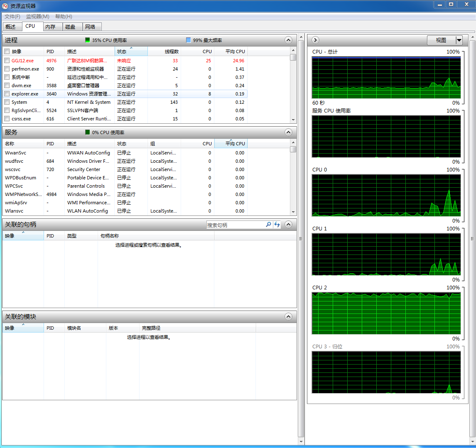Click the CPU - 总计 usage graph
Screen dimensions: 476x448
tap(386, 77)
